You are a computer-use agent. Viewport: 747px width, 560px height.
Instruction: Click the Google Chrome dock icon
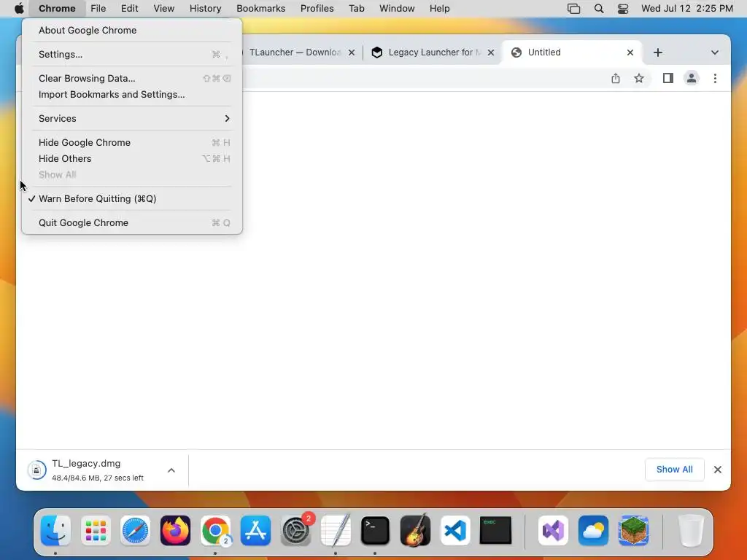pos(215,531)
